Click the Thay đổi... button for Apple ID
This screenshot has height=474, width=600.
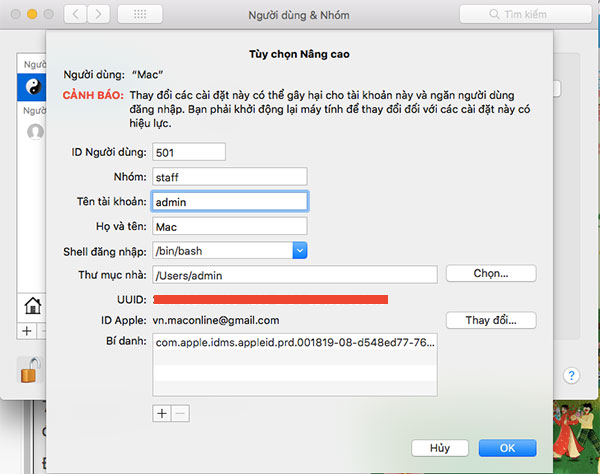[x=490, y=321]
